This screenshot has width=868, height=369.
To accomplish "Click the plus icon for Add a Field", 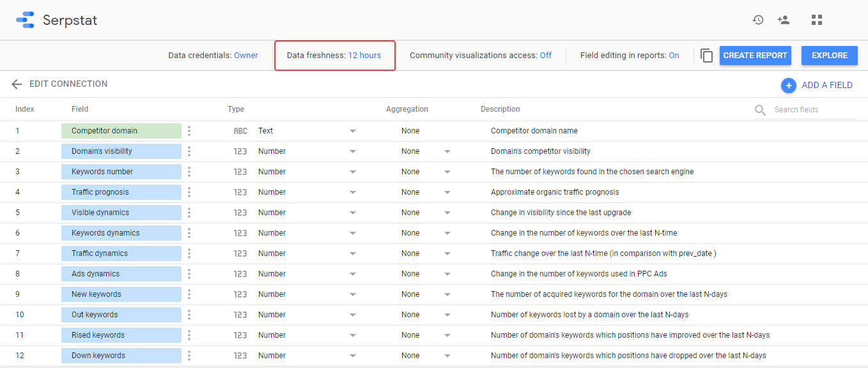I will (789, 85).
